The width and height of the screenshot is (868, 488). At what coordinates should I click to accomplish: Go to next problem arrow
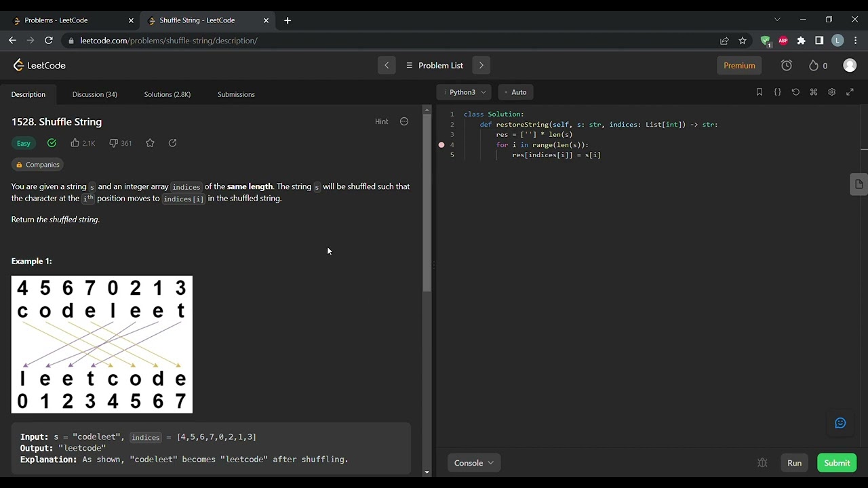481,65
